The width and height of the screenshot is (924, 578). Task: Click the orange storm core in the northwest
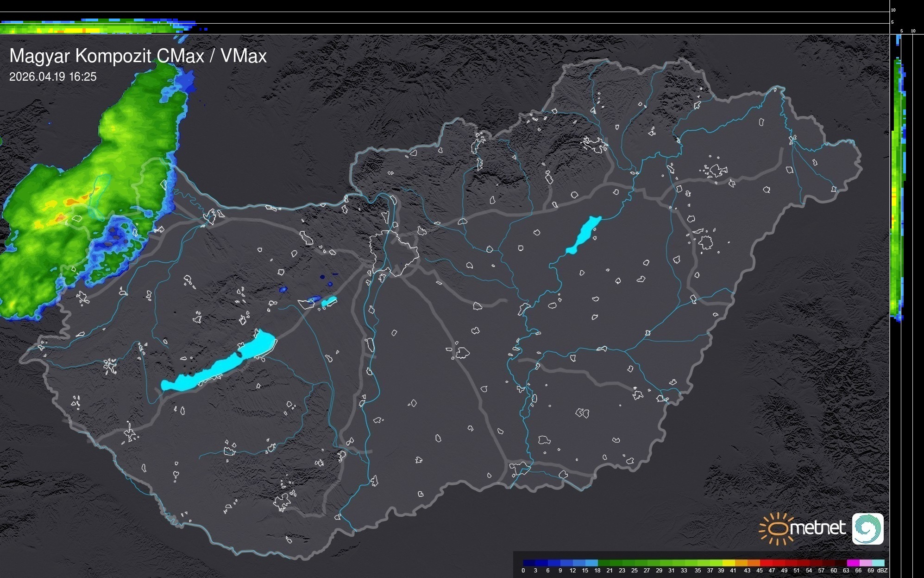[69, 203]
